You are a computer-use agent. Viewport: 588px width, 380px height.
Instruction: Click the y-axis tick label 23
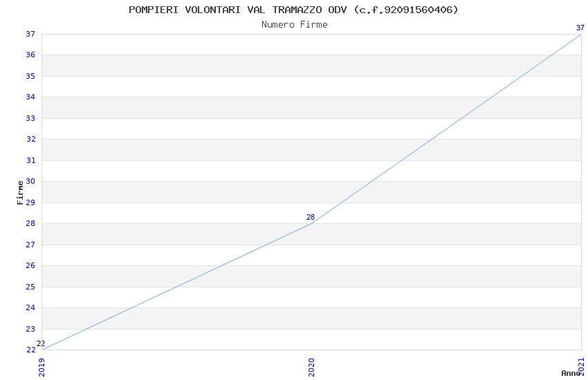30,329
